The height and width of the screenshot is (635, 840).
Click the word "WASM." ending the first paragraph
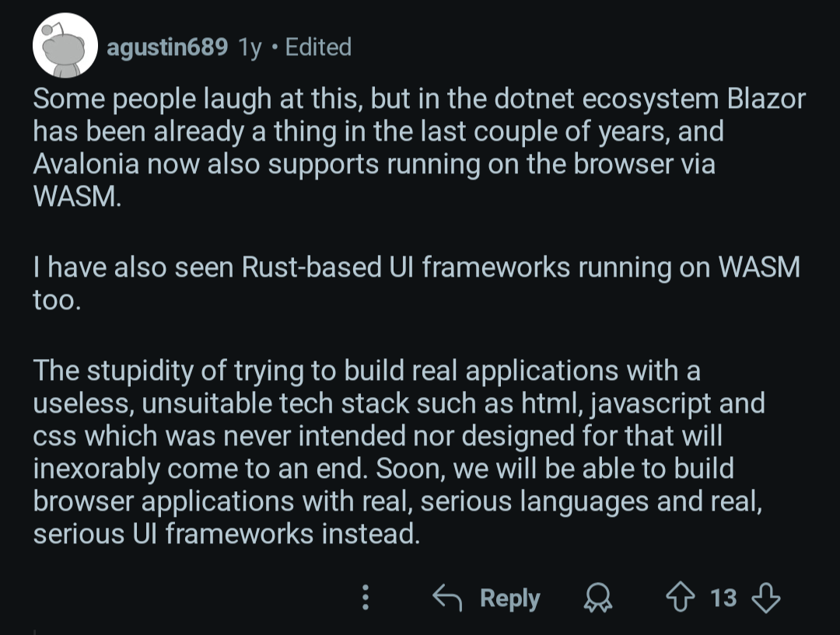click(78, 197)
